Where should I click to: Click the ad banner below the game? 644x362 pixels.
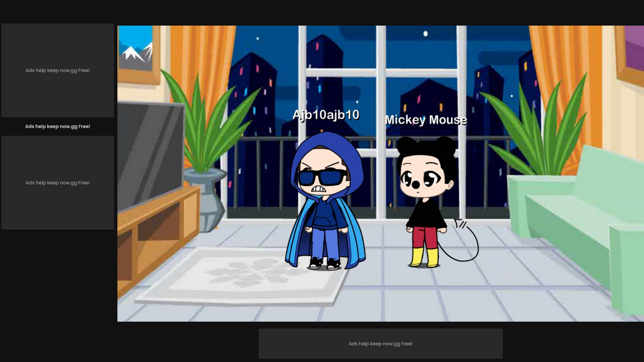click(380, 344)
